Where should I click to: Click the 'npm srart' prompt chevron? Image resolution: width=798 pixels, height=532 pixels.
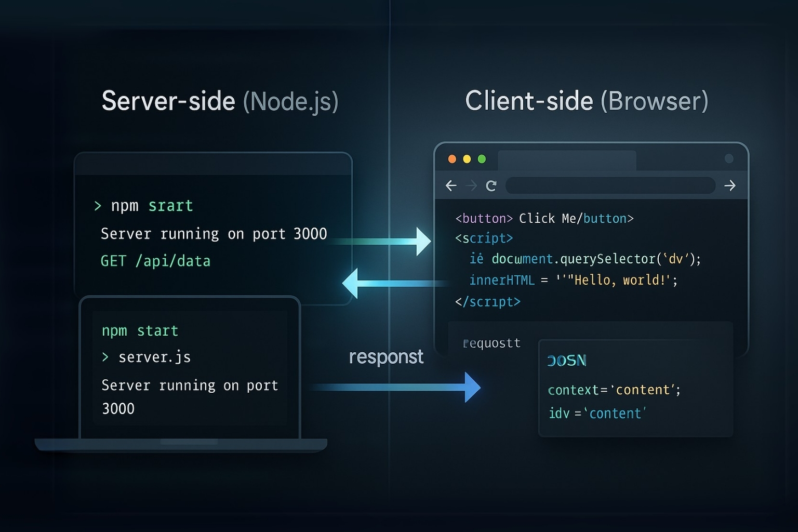click(98, 206)
